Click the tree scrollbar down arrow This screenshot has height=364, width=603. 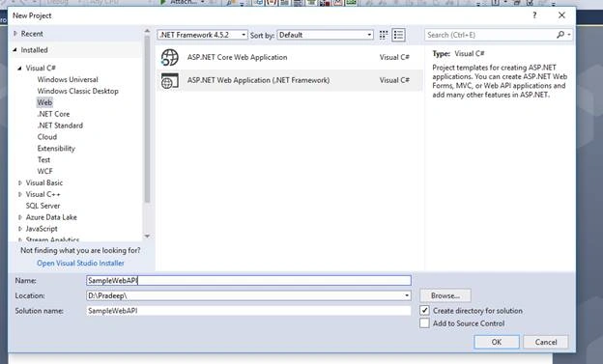147,236
